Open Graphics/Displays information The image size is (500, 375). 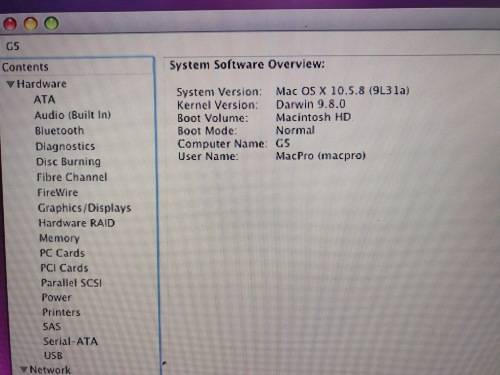point(85,208)
